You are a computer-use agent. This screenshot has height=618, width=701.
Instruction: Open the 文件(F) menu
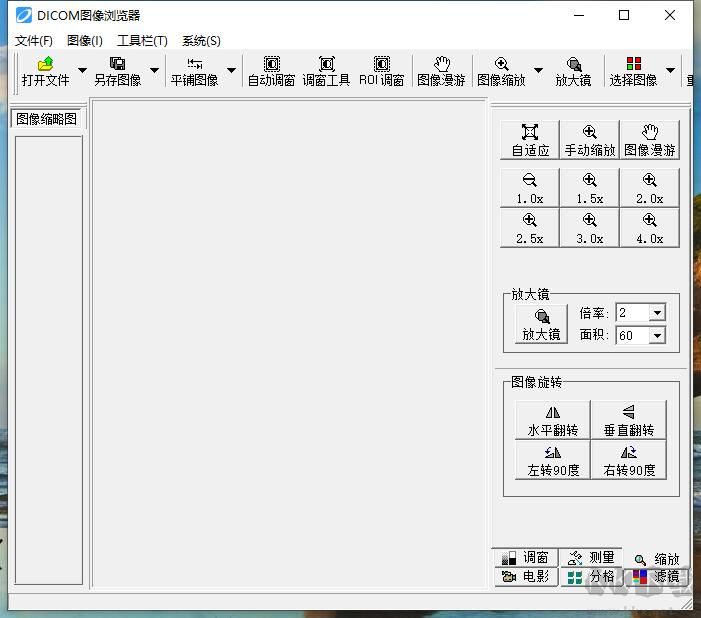34,41
